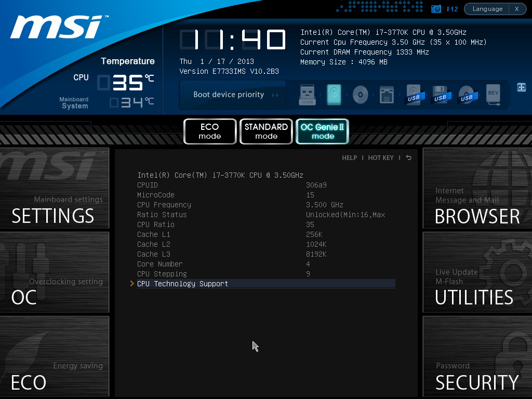This screenshot has width=532, height=399.
Task: Open the HELP link
Action: point(350,158)
